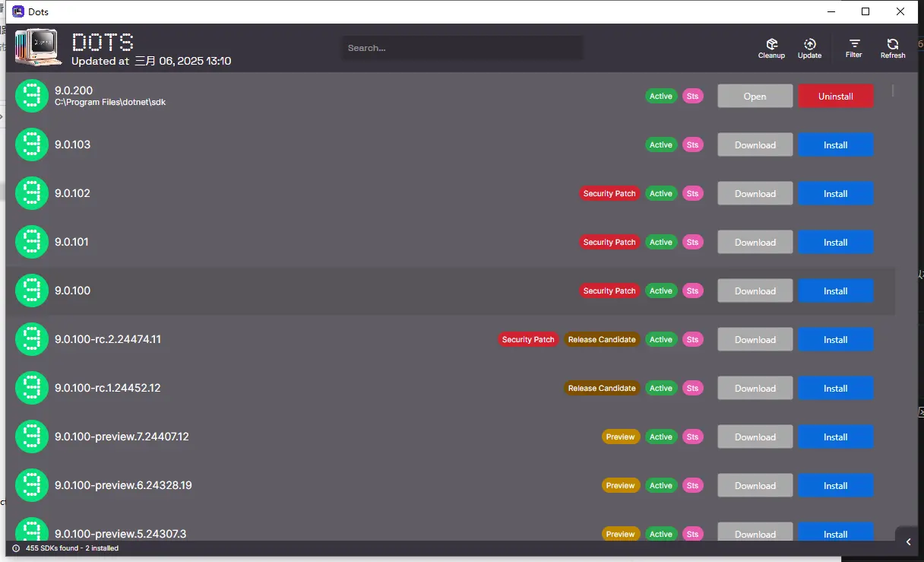Viewport: 924px width, 562px height.
Task: Click Preview tag on preview.7.24407.12
Action: point(621,437)
